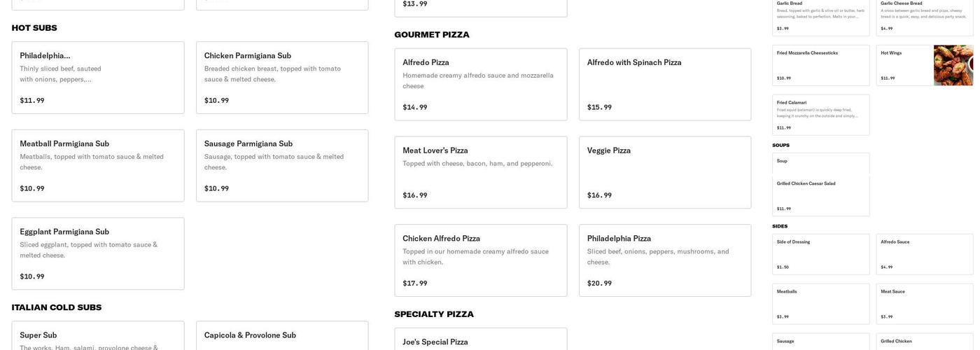Choose Fried Calamari from the small menu
Screen dimensions: 980x350
tap(821, 115)
